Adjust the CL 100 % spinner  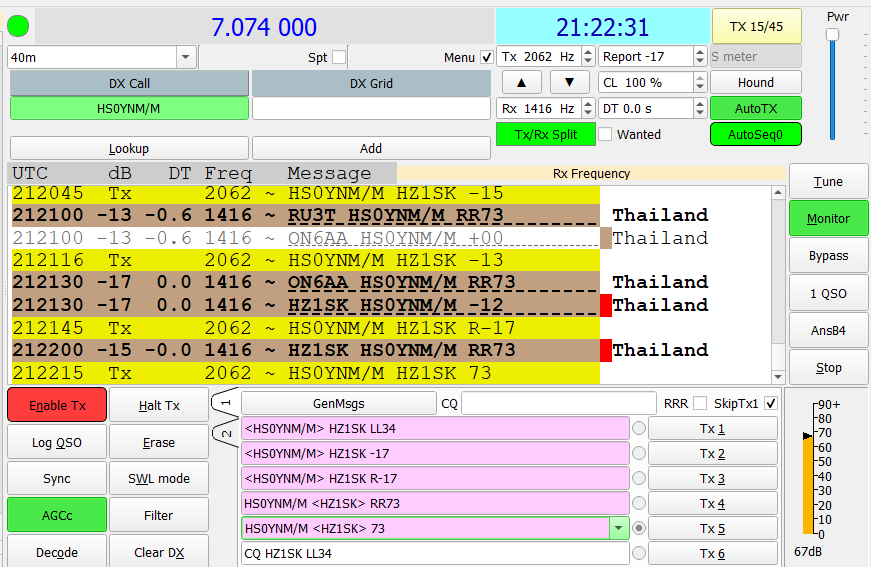click(x=700, y=83)
